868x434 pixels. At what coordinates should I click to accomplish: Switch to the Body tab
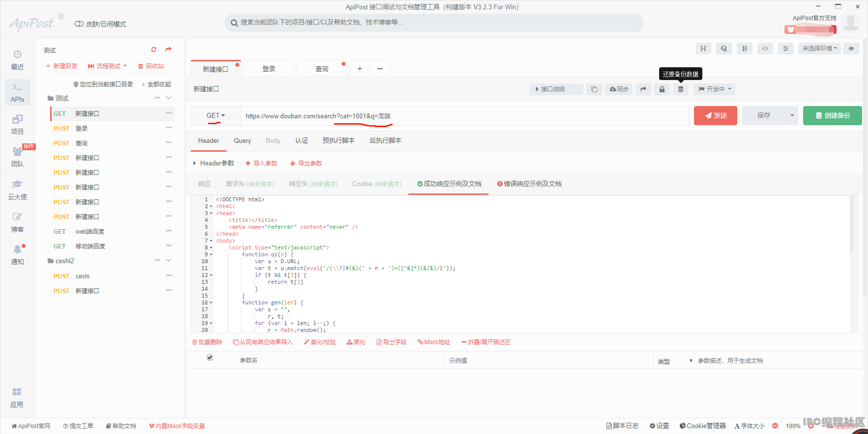pyautogui.click(x=273, y=140)
